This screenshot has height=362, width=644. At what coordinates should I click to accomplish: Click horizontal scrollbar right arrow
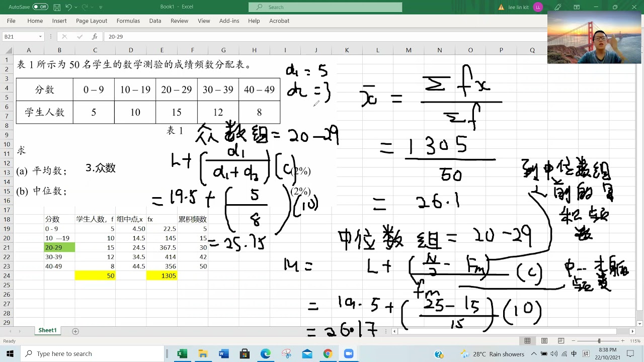632,331
